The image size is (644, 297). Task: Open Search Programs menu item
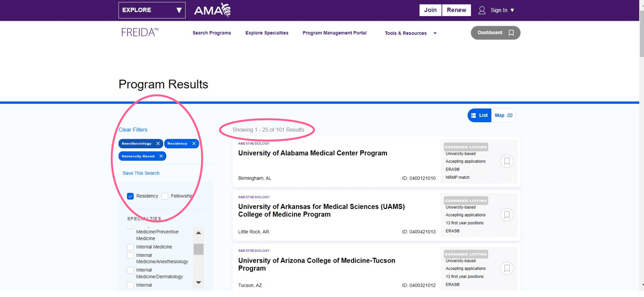point(212,33)
